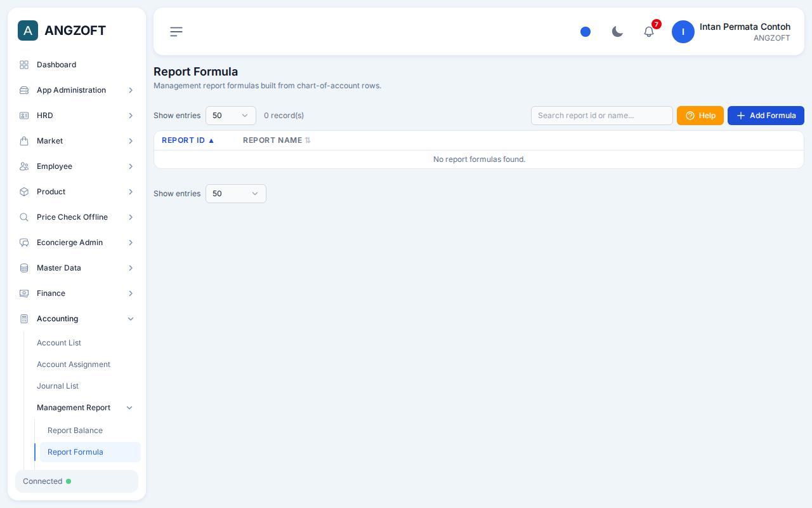Image resolution: width=812 pixels, height=508 pixels.
Task: Expand the Market menu chevron
Action: [x=131, y=141]
